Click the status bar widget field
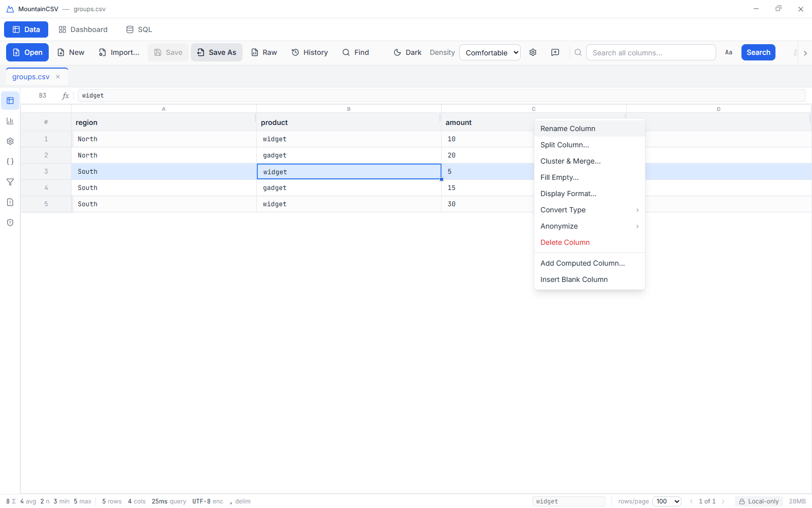The width and height of the screenshot is (812, 508). coord(569,501)
